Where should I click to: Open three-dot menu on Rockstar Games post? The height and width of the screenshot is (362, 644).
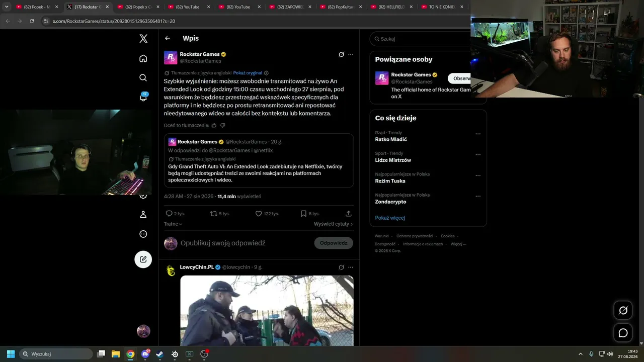tap(351, 54)
